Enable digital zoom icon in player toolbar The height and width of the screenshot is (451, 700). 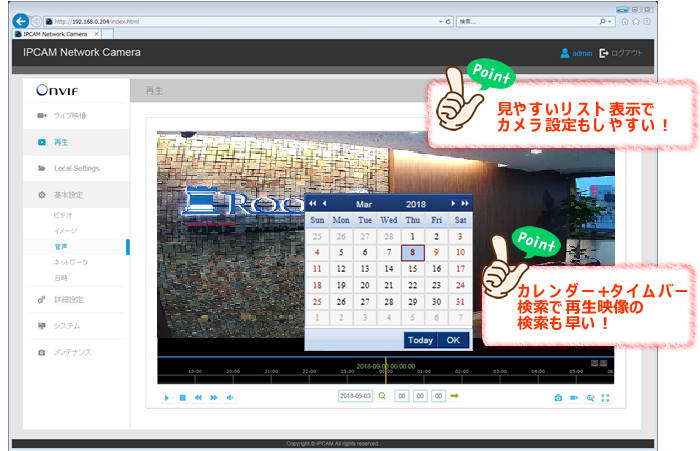tap(590, 397)
